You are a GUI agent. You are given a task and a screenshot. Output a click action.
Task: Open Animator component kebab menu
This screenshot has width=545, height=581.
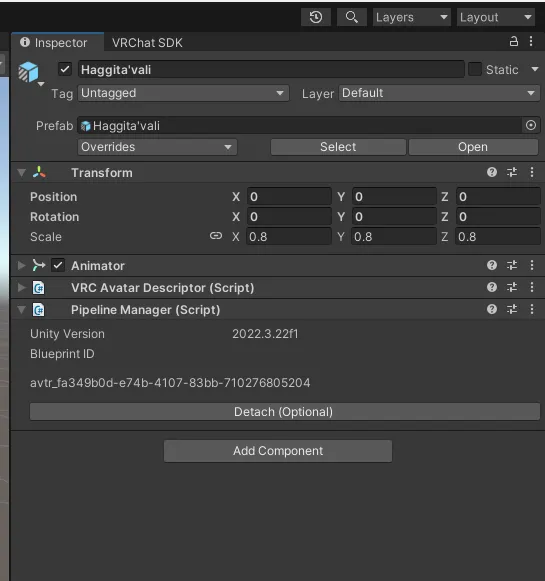click(x=532, y=265)
